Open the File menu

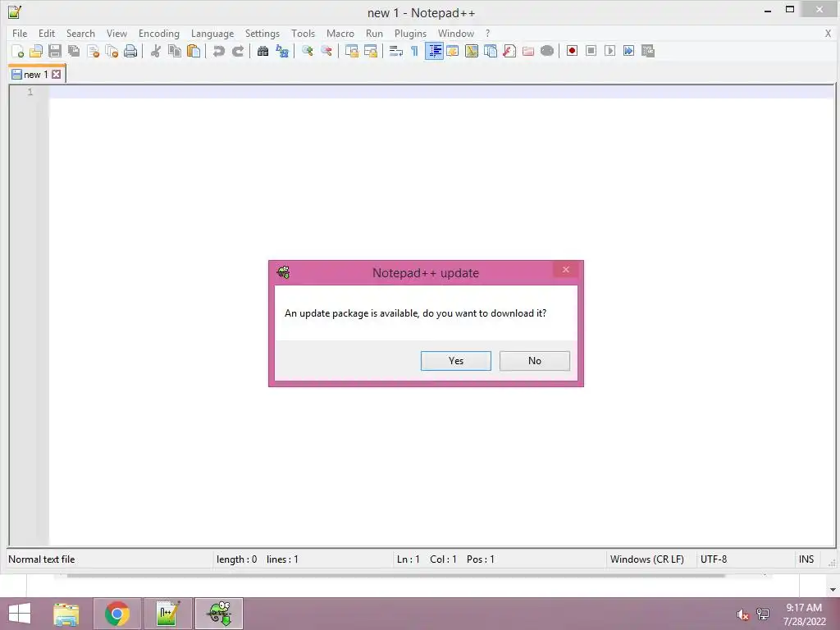[x=20, y=33]
